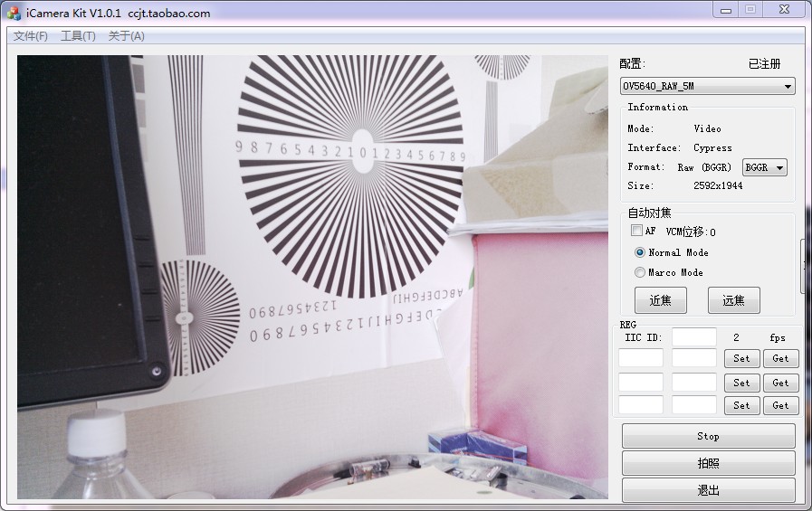This screenshot has height=511, width=812.
Task: Click the Stop button
Action: [x=708, y=436]
